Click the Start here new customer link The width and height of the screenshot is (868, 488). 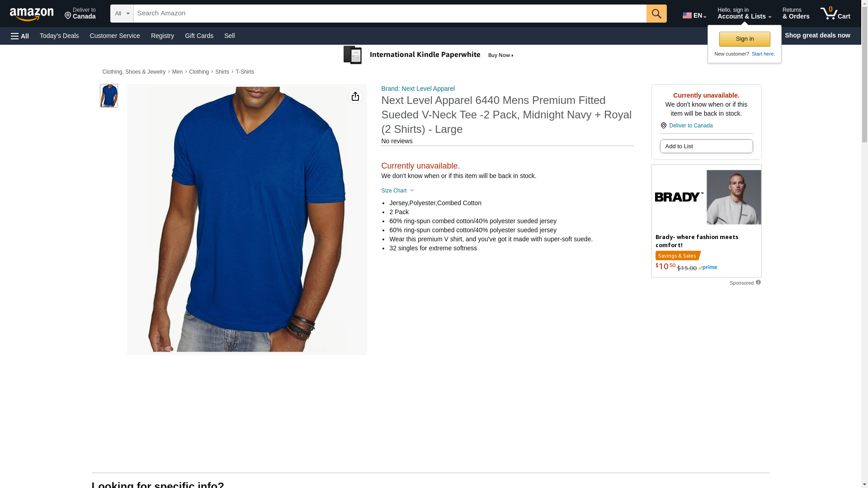click(x=763, y=54)
